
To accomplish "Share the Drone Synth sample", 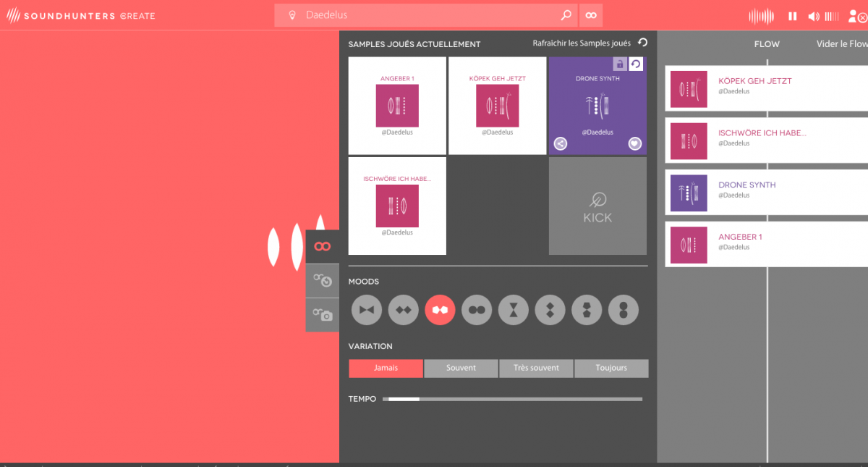I will 561,143.
